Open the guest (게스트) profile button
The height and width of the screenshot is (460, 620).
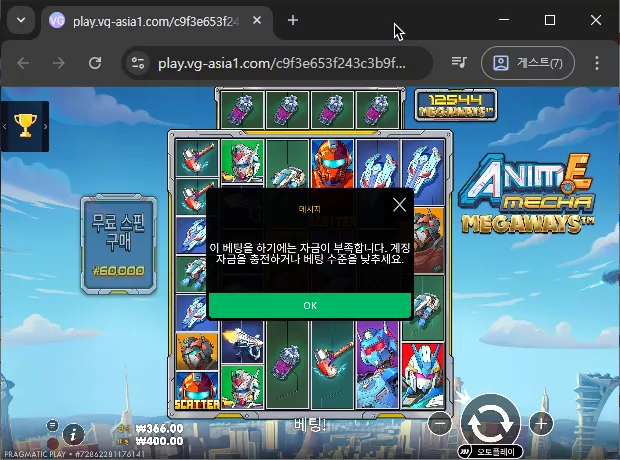pyautogui.click(x=528, y=63)
